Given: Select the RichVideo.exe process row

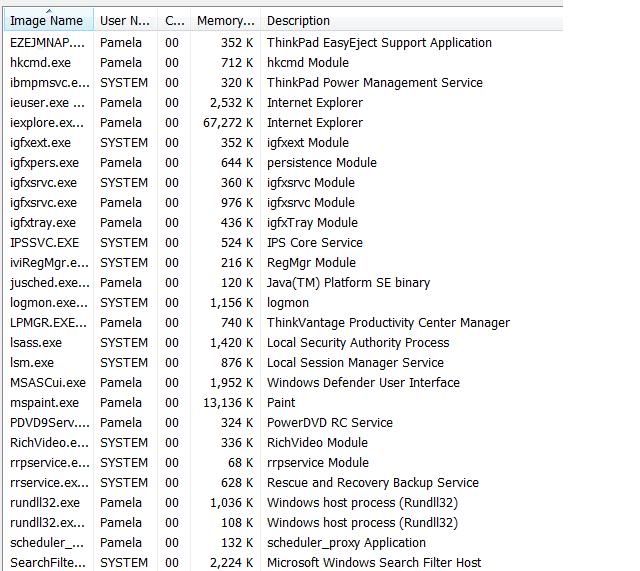Looking at the screenshot, I should click(x=48, y=443).
